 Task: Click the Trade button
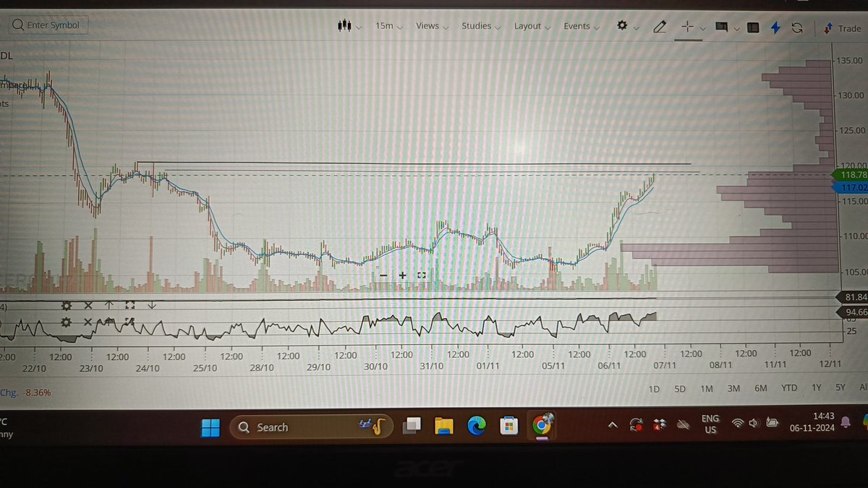(x=845, y=28)
